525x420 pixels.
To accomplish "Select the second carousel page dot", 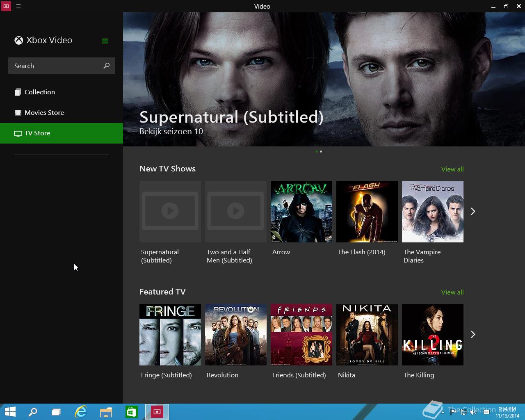I will pos(321,151).
